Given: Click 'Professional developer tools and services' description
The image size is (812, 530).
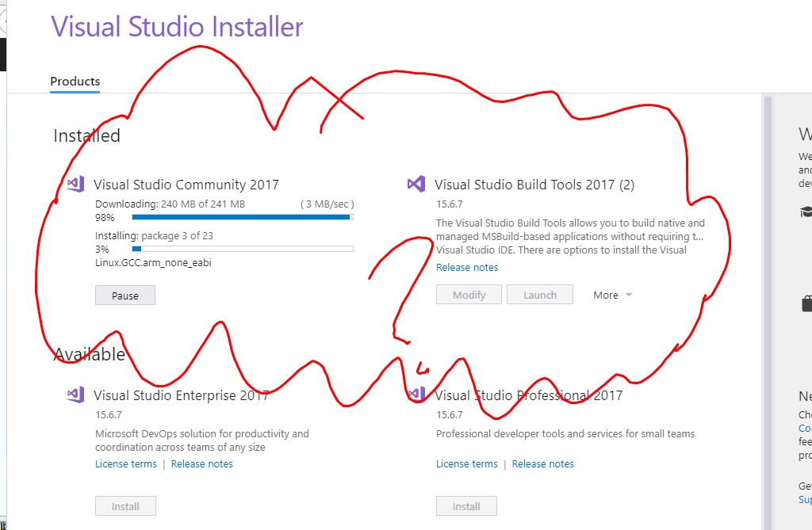Looking at the screenshot, I should (565, 433).
